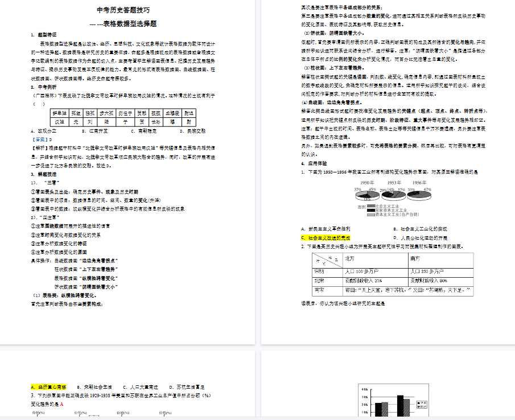Click the cell '贡献财政收入 80%'
This screenshot has width=515, height=420.
[x=441, y=282]
